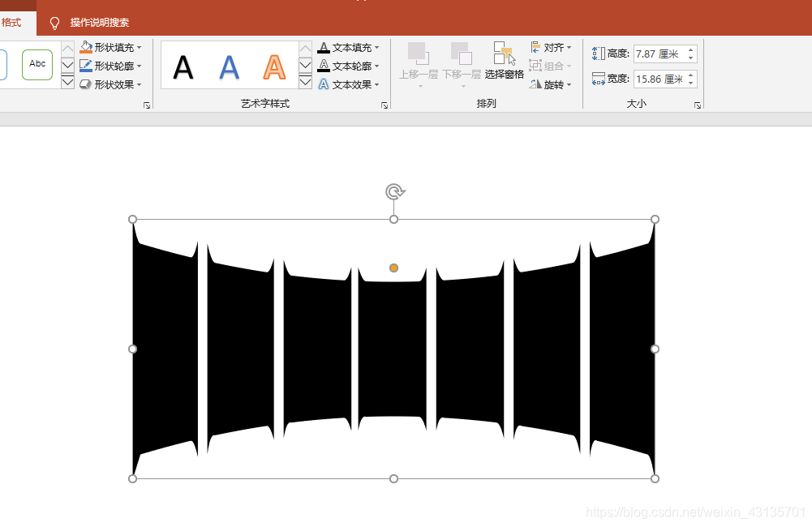This screenshot has width=812, height=527.
Task: Open the 旋转 dropdown arrow
Action: pyautogui.click(x=569, y=85)
